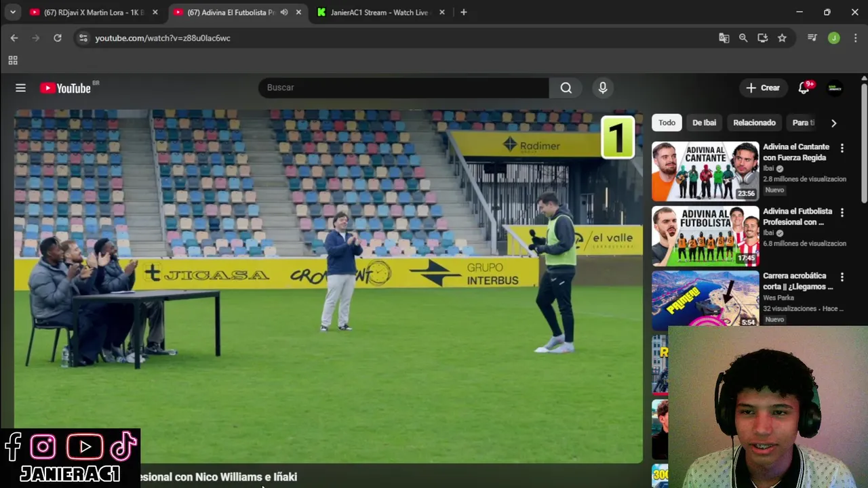Start voice search with the microphone icon
Image resolution: width=868 pixels, height=488 pixels.
(x=603, y=87)
